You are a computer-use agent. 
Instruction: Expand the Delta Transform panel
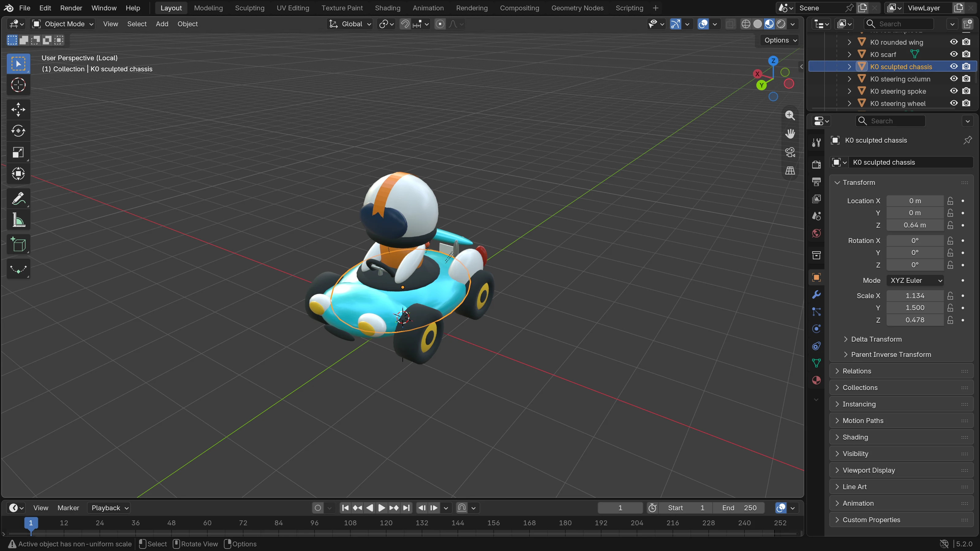click(876, 339)
